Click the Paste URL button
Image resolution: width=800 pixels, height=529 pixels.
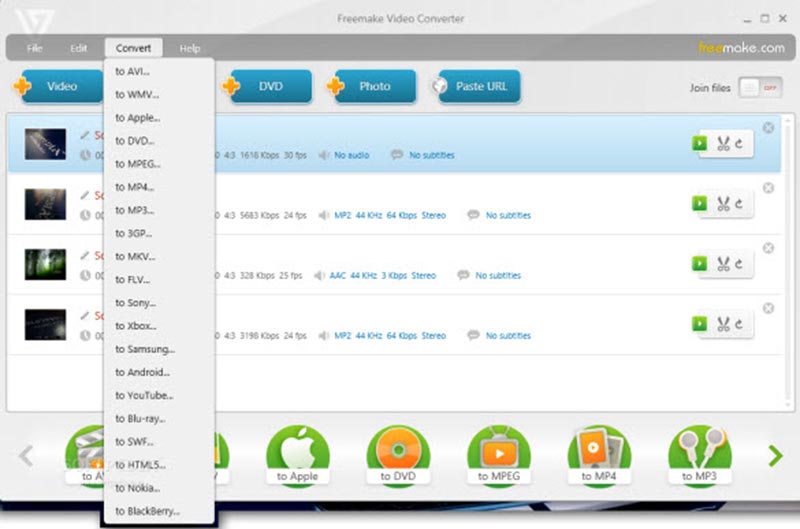click(480, 87)
